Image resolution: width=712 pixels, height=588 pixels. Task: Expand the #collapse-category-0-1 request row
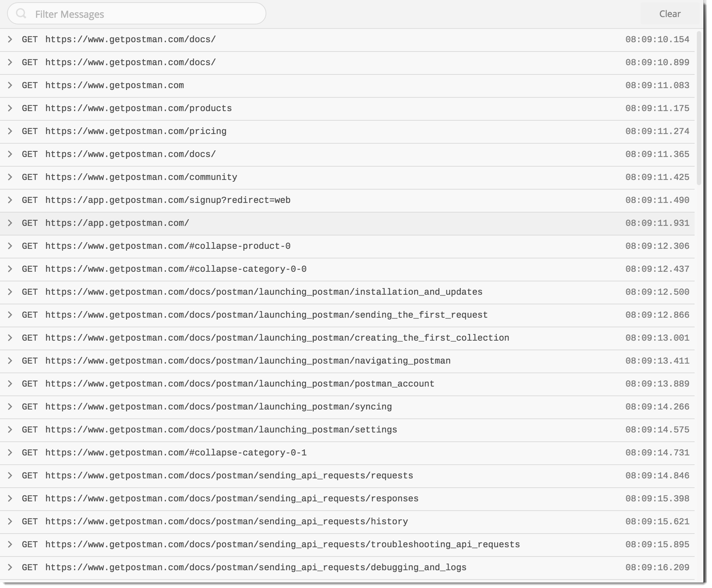10,452
